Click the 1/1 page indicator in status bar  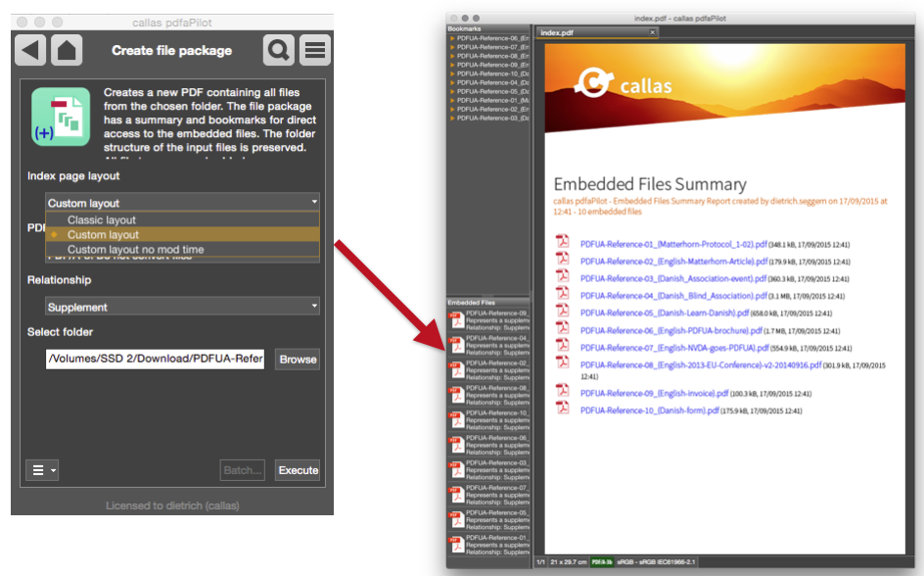point(540,562)
